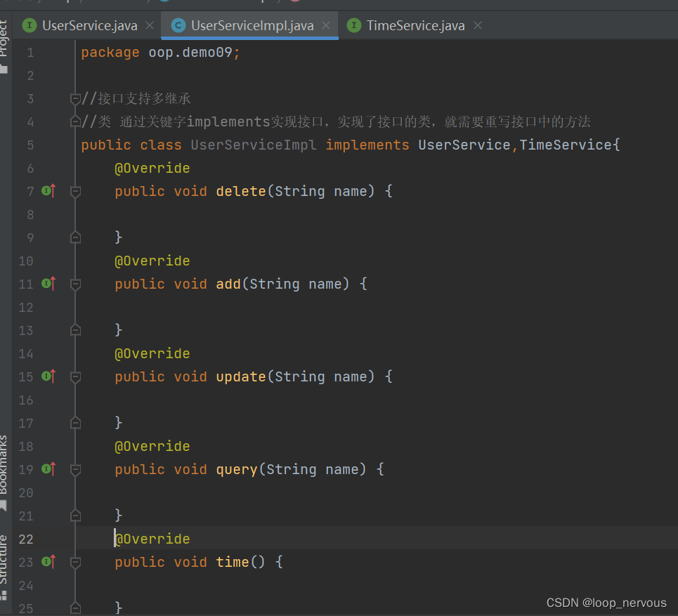Image resolution: width=678 pixels, height=616 pixels.
Task: Click the interface icon on TimeService.java tab
Action: [353, 25]
